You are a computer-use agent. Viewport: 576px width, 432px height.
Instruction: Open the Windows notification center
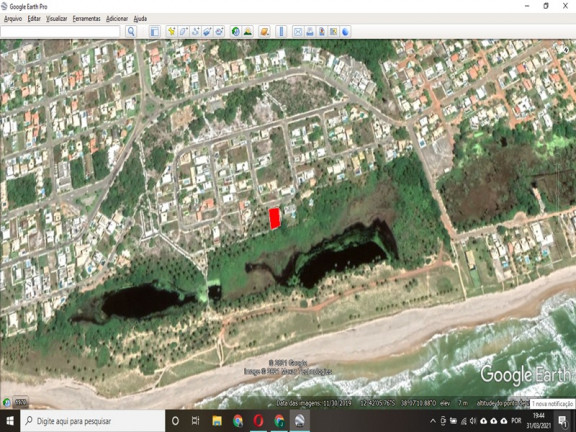pos(562,421)
